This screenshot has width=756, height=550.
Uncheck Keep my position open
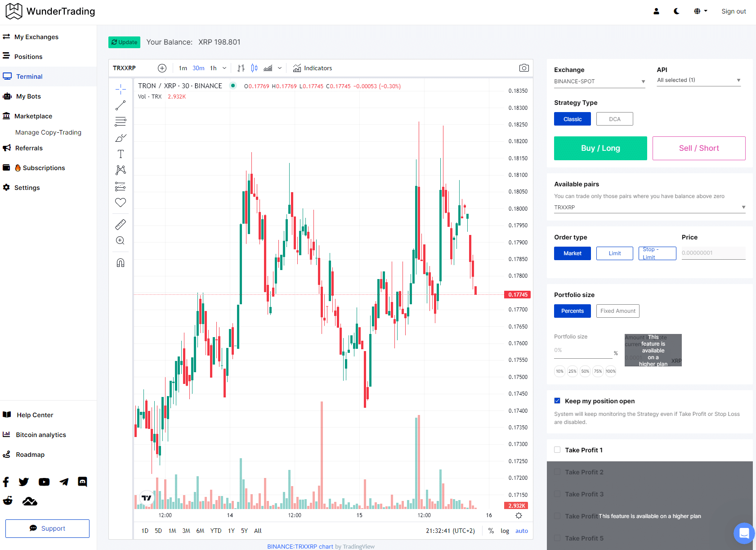click(x=557, y=401)
